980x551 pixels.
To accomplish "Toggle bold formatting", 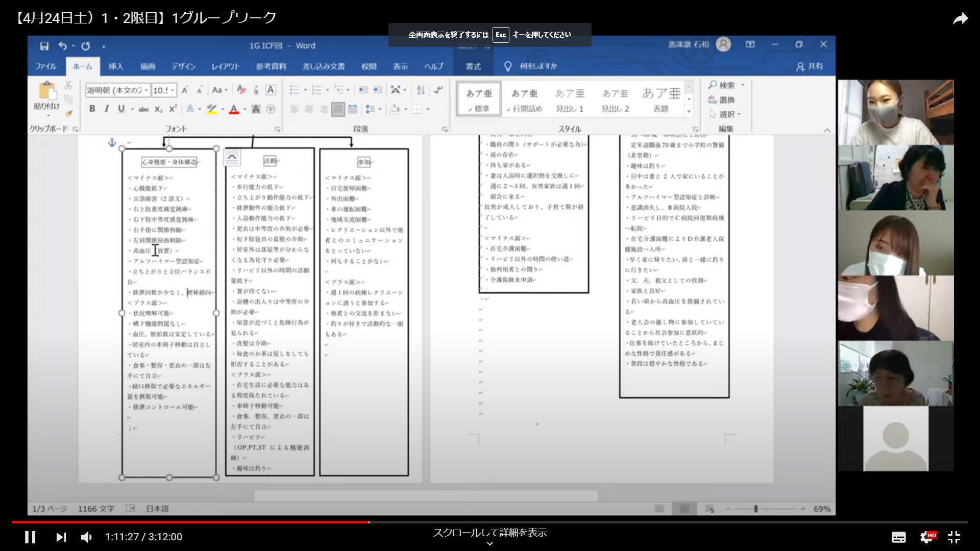I will (x=92, y=109).
